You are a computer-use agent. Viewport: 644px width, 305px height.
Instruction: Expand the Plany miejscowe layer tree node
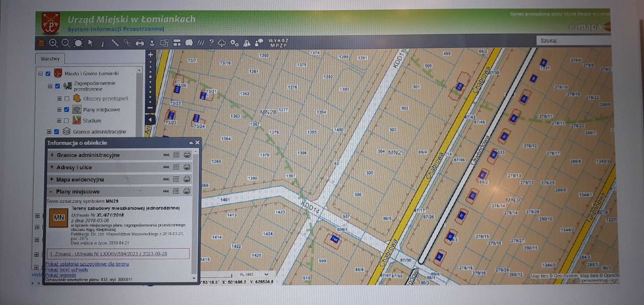click(x=59, y=110)
